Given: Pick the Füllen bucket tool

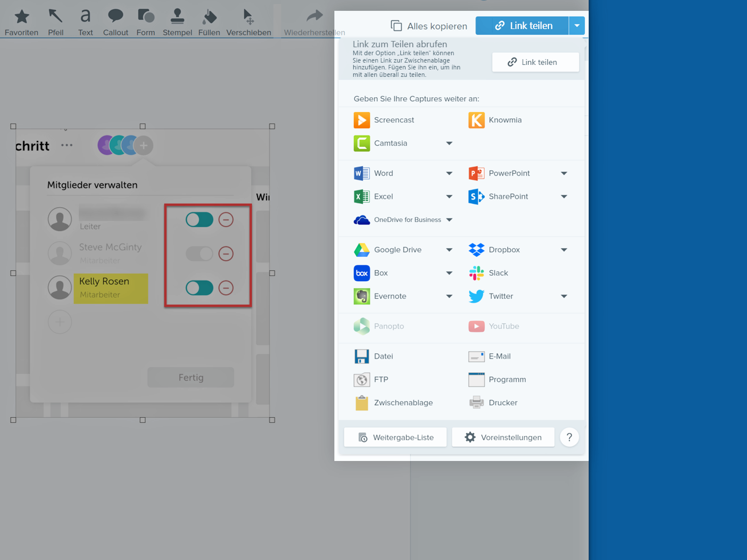Looking at the screenshot, I should click(209, 17).
